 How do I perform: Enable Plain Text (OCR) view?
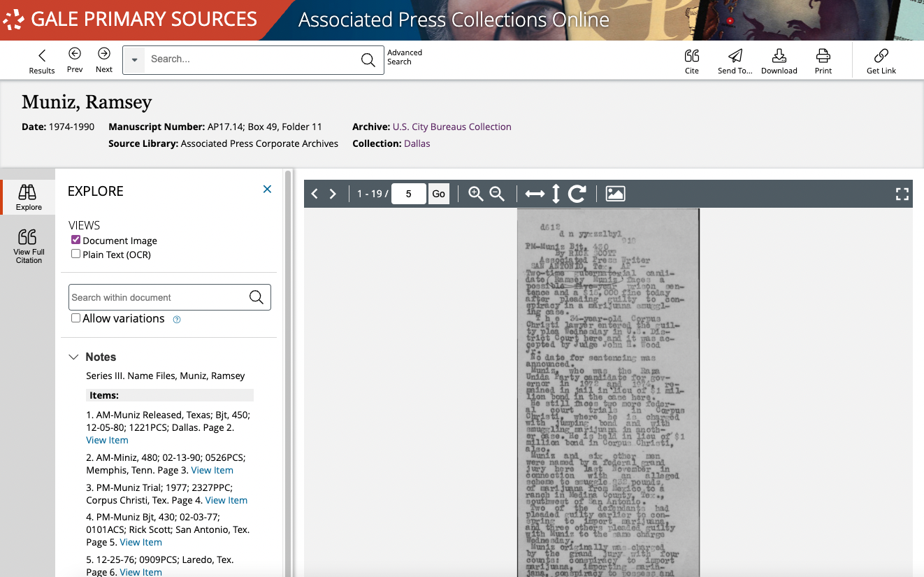[x=76, y=254]
